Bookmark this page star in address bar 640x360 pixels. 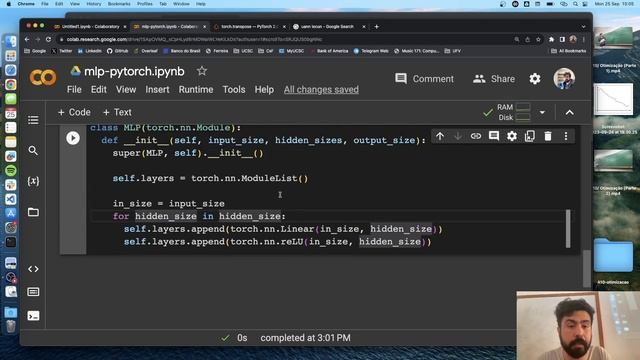point(538,39)
